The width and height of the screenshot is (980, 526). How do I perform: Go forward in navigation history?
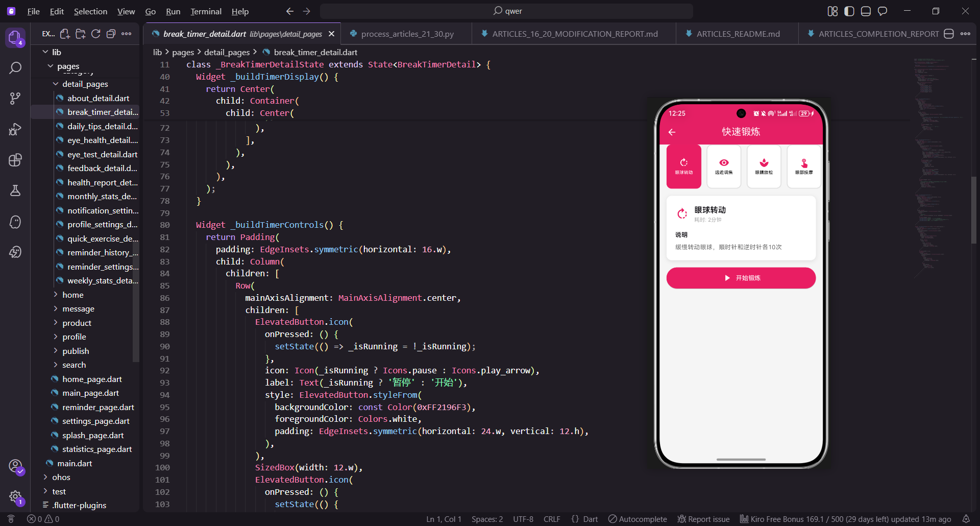tap(306, 11)
